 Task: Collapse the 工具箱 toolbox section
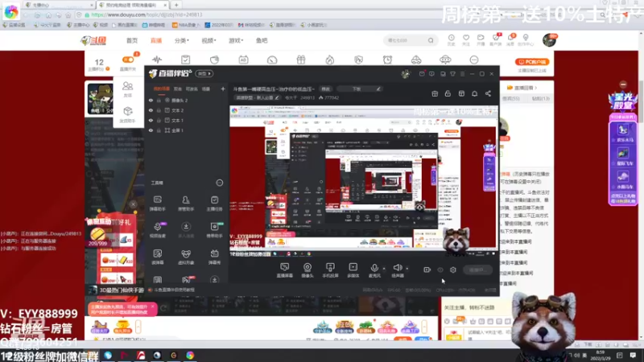219,183
